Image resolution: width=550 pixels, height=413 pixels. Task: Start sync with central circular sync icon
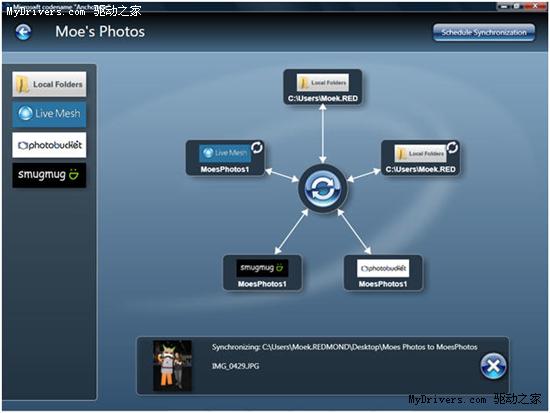pyautogui.click(x=323, y=188)
